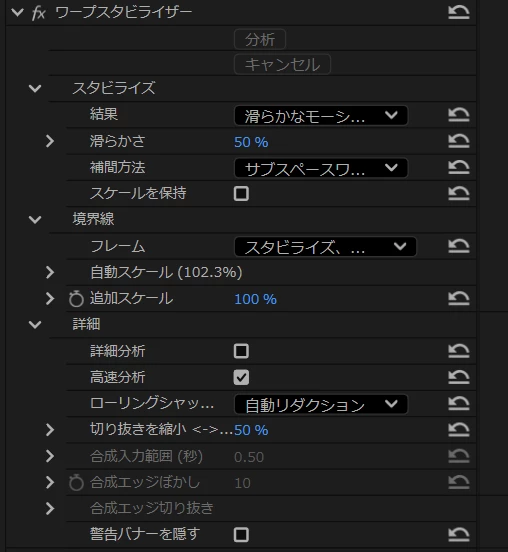Toggle the 合成エッジぼかし animation stopwatch
The height and width of the screenshot is (552, 508).
tap(76, 483)
